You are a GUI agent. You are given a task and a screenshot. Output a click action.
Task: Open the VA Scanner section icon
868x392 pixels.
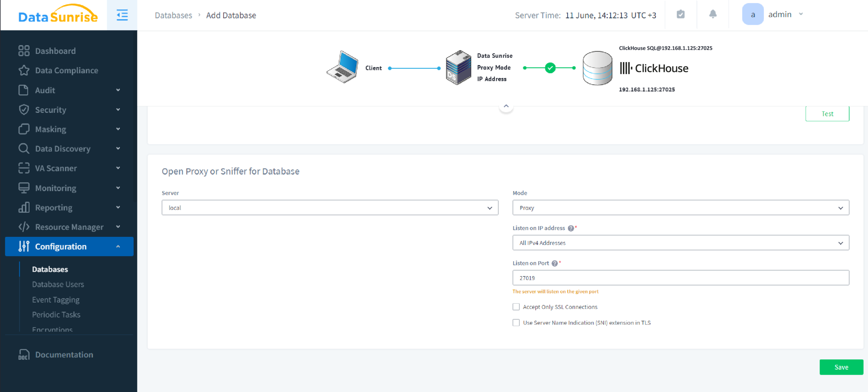coord(24,168)
